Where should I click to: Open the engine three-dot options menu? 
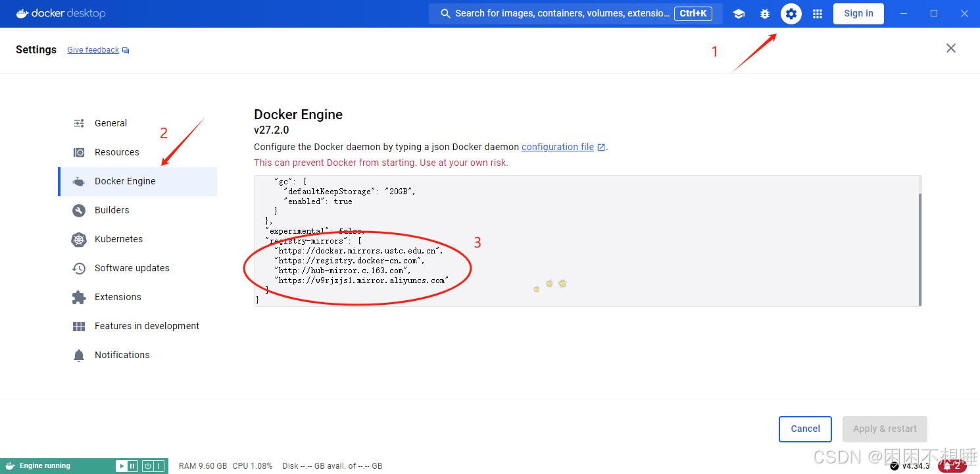click(x=159, y=466)
